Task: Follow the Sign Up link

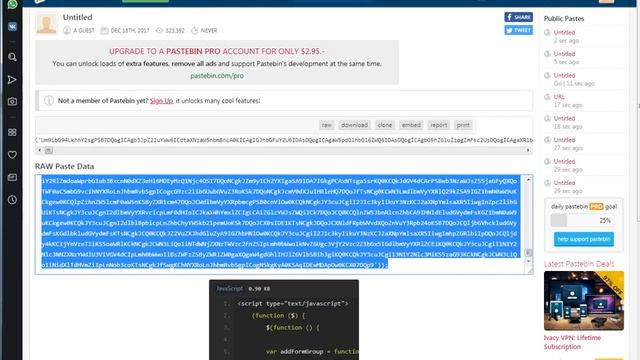Action: [x=162, y=100]
